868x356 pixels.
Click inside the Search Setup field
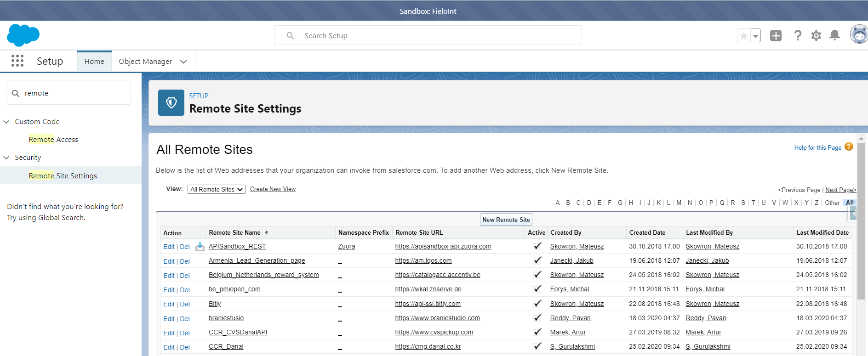pos(428,35)
